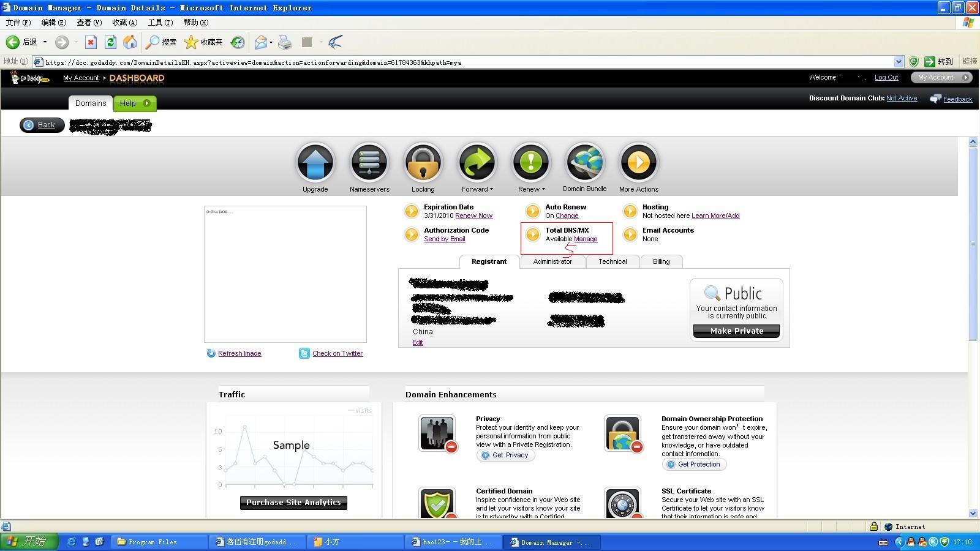The image size is (980, 551).
Task: Expand the Renew dropdown
Action: coord(532,189)
